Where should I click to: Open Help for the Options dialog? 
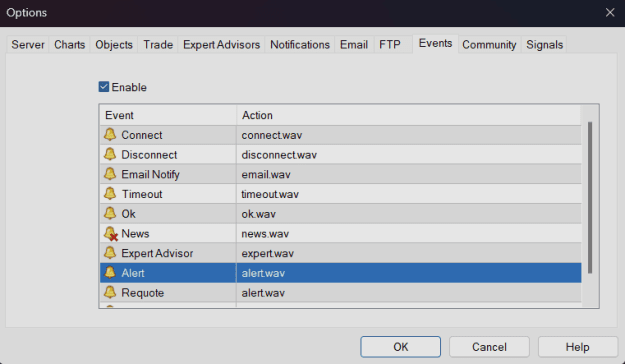pos(578,347)
